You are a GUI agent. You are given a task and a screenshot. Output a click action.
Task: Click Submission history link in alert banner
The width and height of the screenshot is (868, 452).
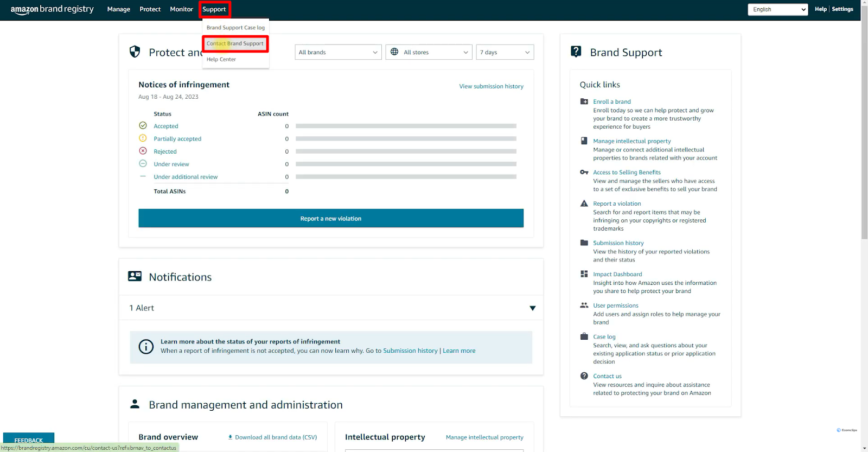pyautogui.click(x=410, y=351)
